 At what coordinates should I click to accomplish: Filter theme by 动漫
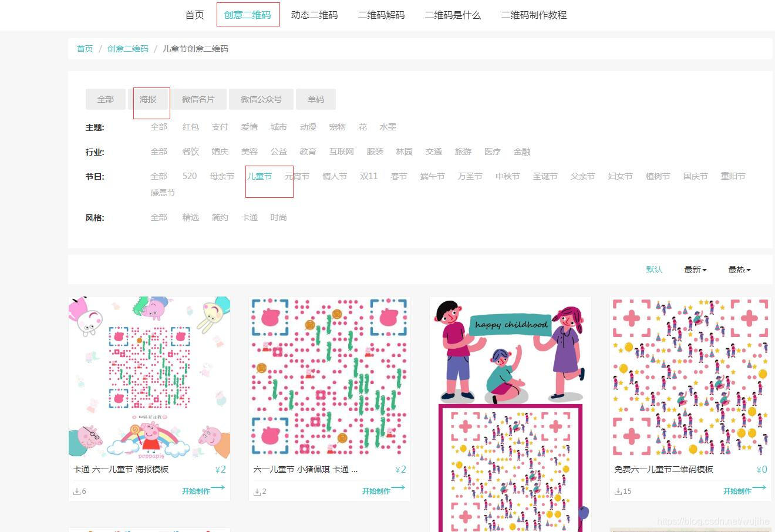click(308, 127)
